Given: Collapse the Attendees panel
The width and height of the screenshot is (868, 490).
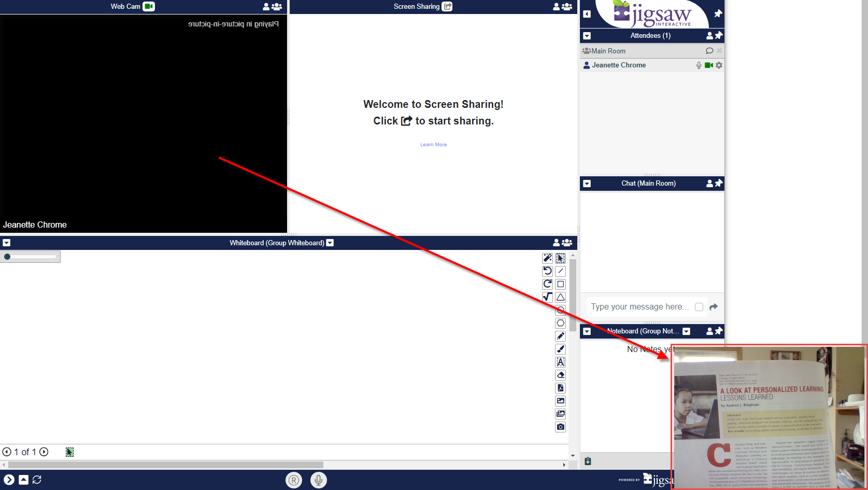Looking at the screenshot, I should [587, 36].
